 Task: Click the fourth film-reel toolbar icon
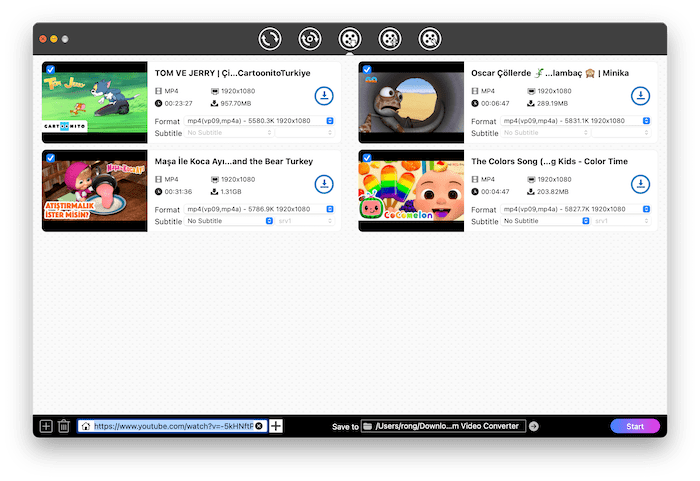point(389,39)
